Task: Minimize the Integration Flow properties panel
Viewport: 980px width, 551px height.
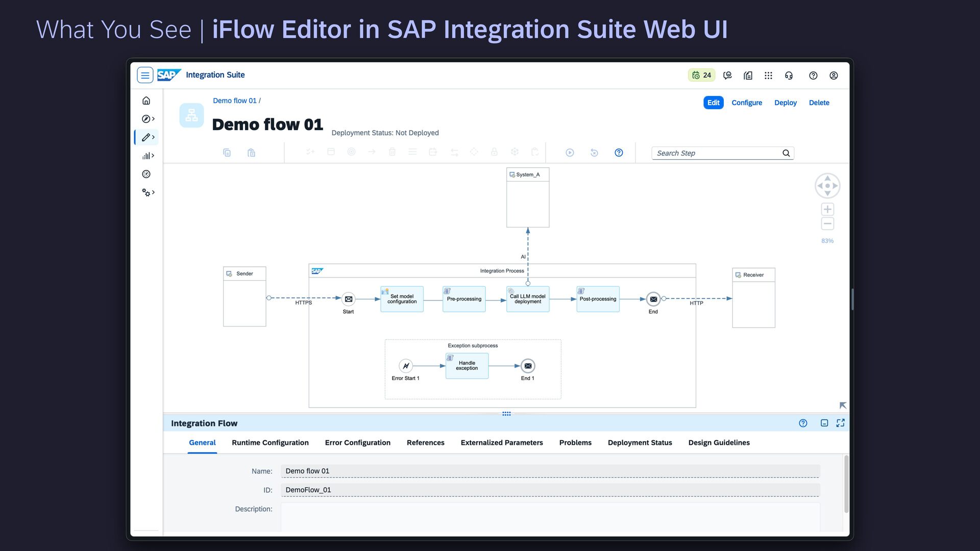Action: [824, 423]
